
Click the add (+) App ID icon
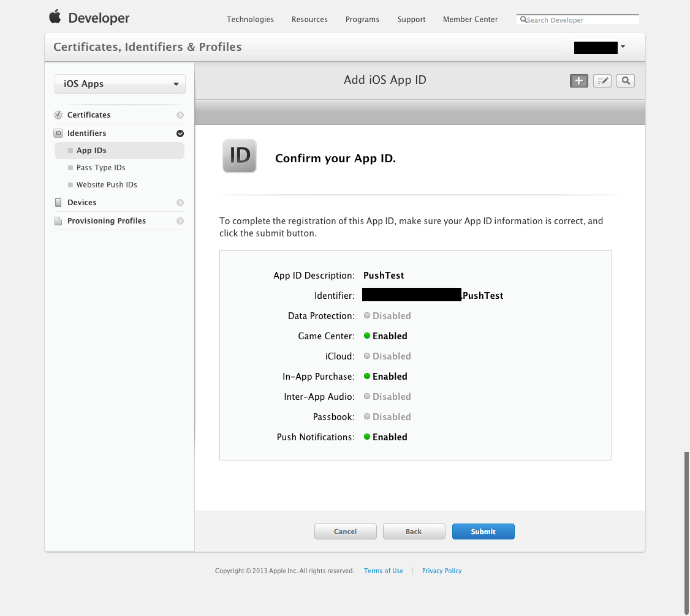[x=578, y=81]
